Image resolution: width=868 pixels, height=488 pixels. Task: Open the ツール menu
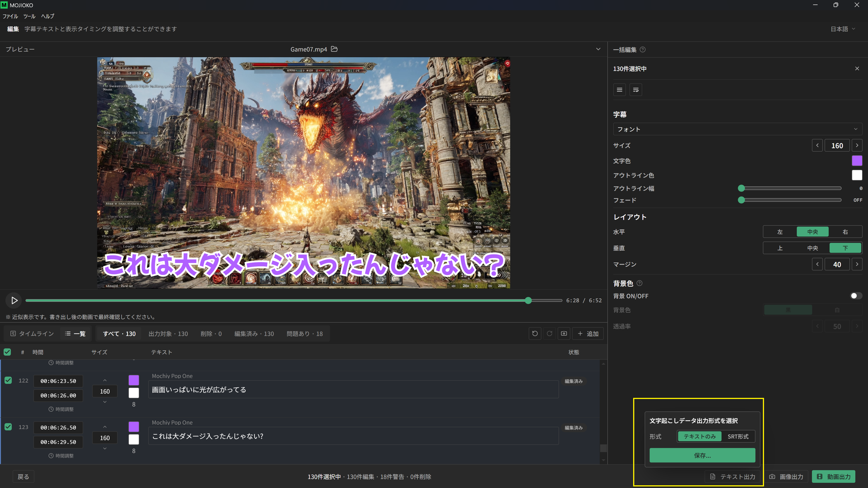point(29,16)
